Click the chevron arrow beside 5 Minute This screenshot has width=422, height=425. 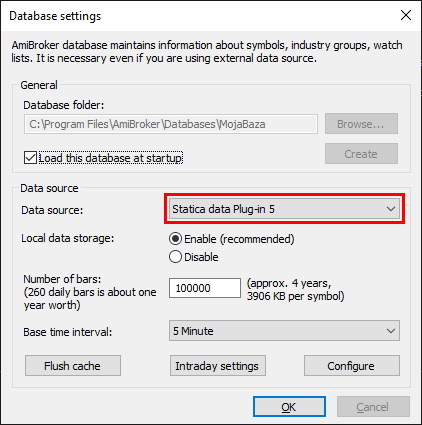click(391, 331)
